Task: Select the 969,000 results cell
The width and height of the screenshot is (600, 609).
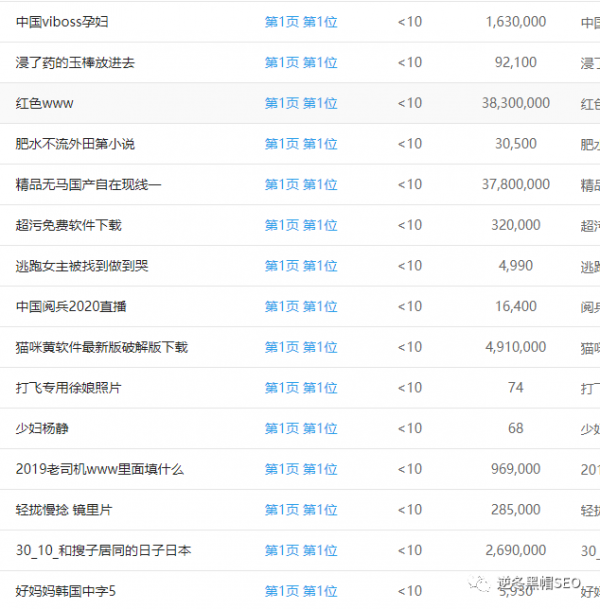Action: pyautogui.click(x=515, y=470)
